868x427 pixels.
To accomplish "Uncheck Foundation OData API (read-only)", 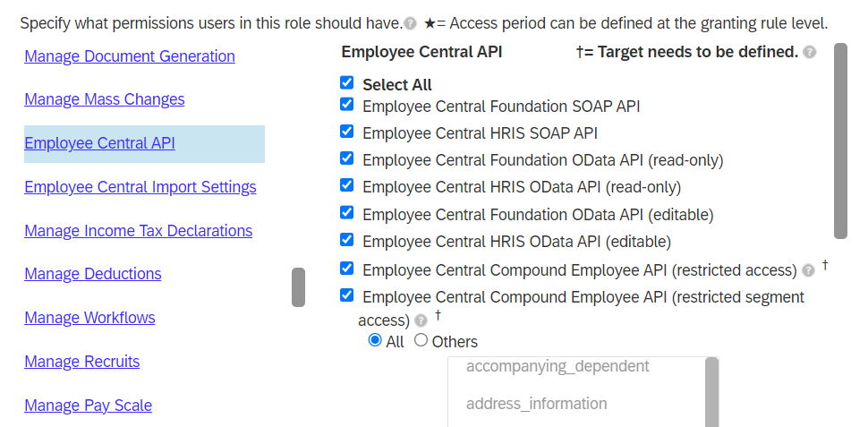I will [346, 158].
